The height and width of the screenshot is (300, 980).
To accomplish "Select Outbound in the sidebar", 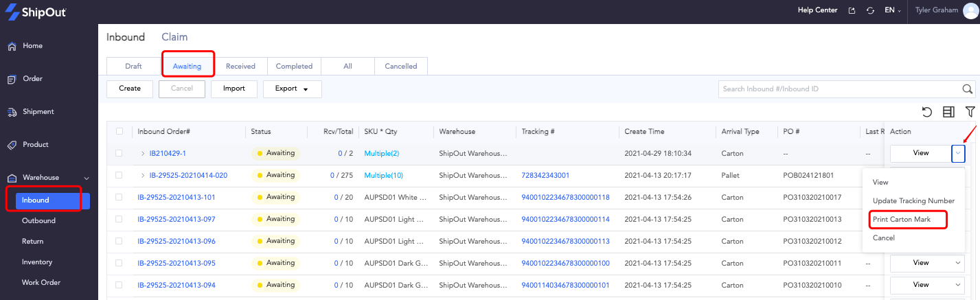I will point(38,221).
